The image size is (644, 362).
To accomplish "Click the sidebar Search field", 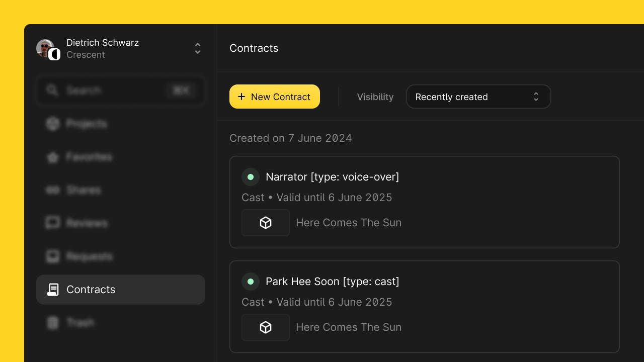I will 121,90.
